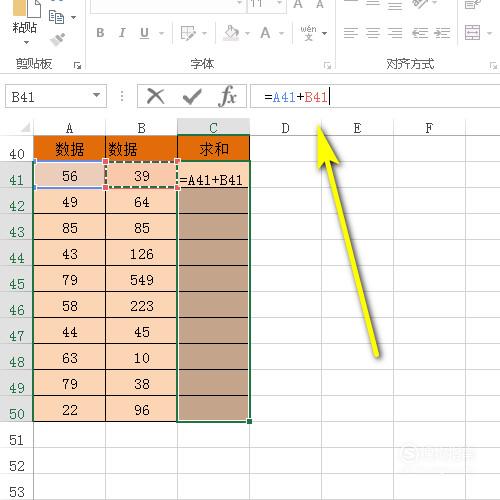Viewport: 500px width, 500px height.
Task: Click cell with value 22
Action: click(x=69, y=409)
